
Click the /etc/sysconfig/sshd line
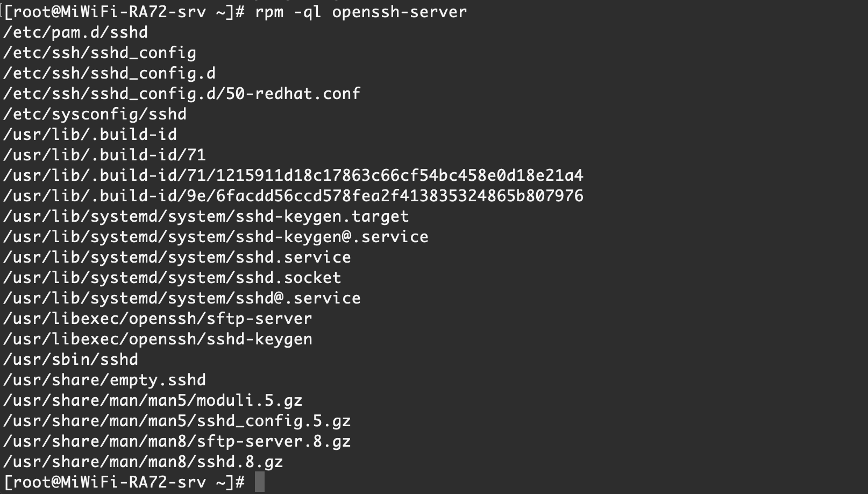coord(95,114)
